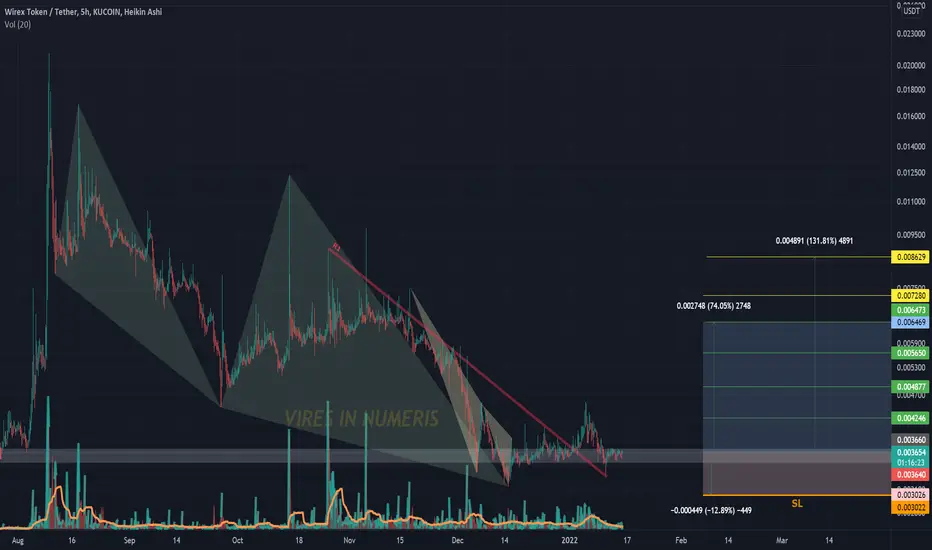Click the light blue 0.006469 price label
Image resolution: width=932 pixels, height=550 pixels.
coord(911,322)
